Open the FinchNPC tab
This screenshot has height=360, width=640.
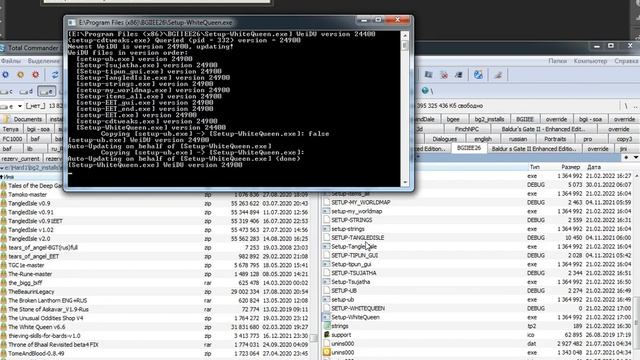click(x=467, y=129)
